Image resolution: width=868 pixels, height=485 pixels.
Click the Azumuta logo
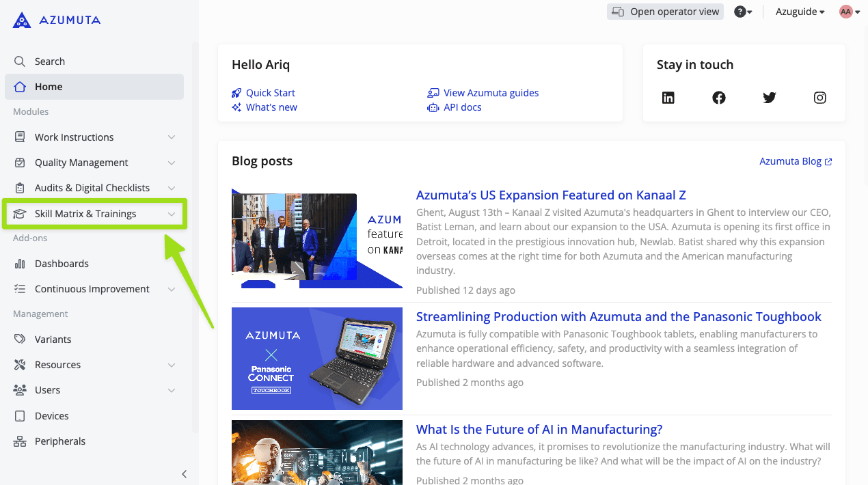tap(57, 20)
